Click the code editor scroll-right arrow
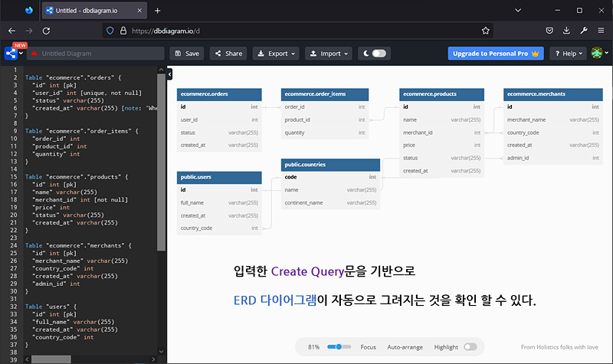Screen dimensions: 613x364 pyautogui.click(x=153, y=359)
